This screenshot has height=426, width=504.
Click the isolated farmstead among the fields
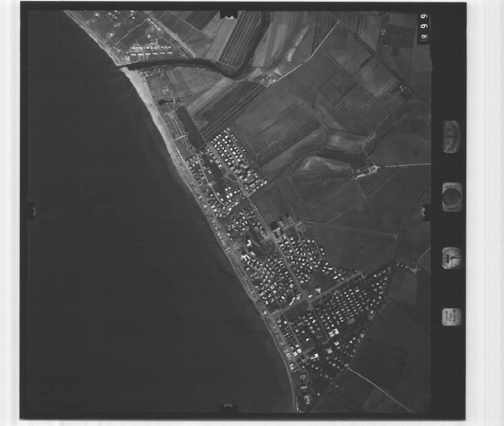pyautogui.click(x=366, y=171)
